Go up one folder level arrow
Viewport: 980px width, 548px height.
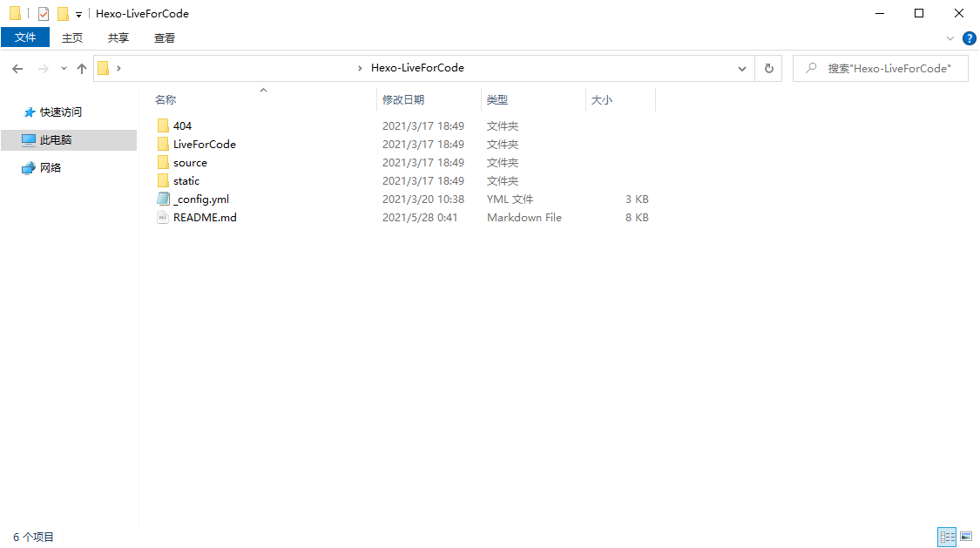point(82,69)
